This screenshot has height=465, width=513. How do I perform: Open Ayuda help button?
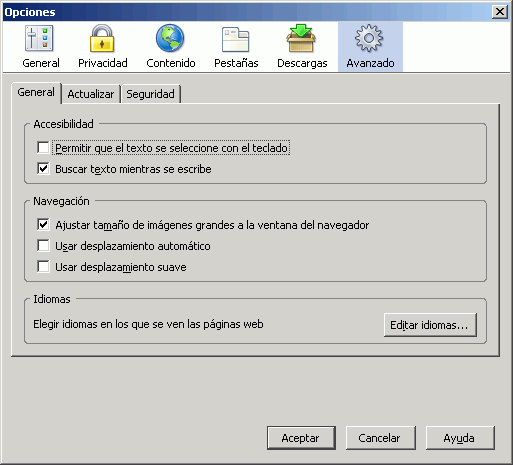pyautogui.click(x=460, y=438)
